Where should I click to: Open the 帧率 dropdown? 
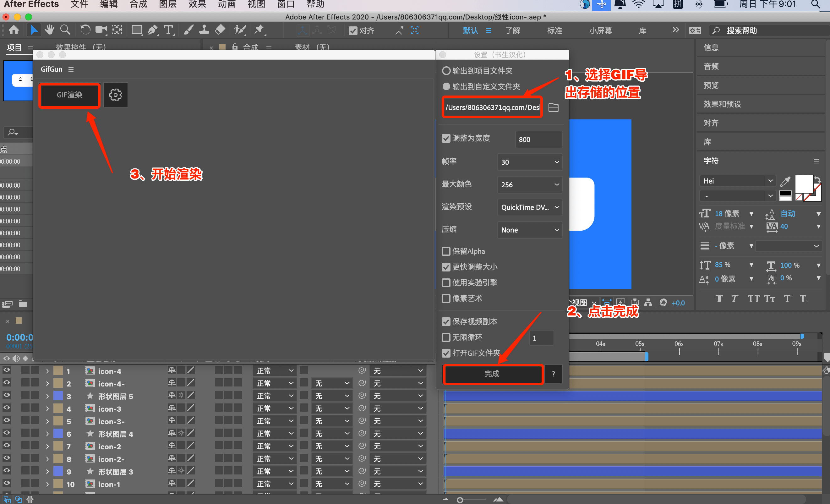tap(530, 162)
